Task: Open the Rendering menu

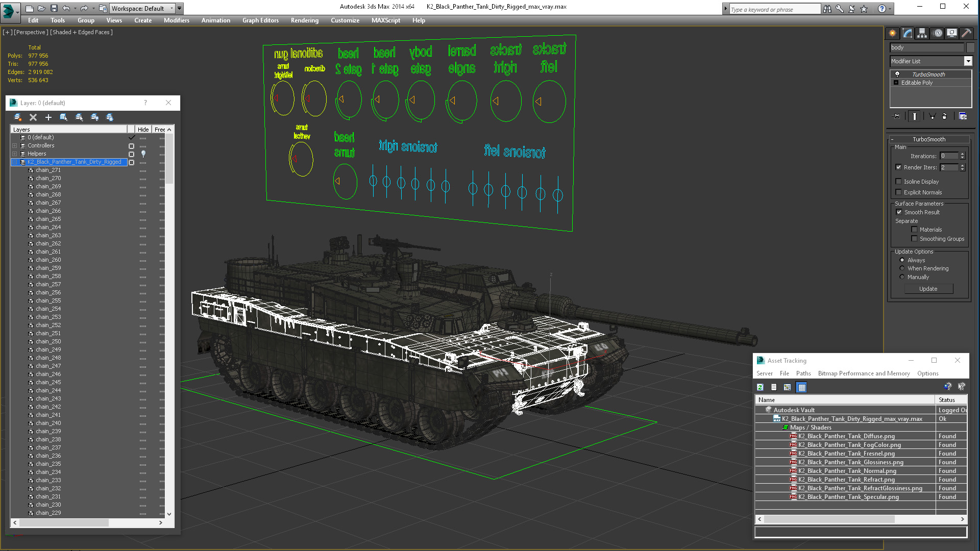Action: pos(305,20)
